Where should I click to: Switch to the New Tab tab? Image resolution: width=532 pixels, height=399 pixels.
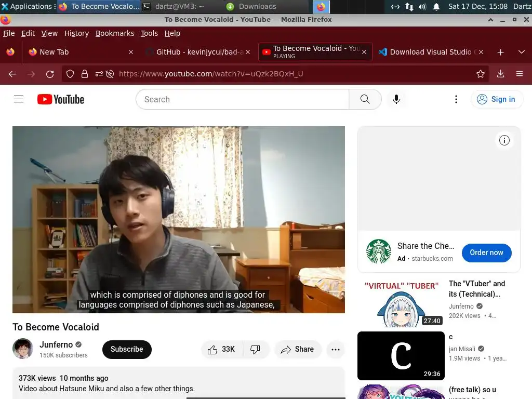82,52
